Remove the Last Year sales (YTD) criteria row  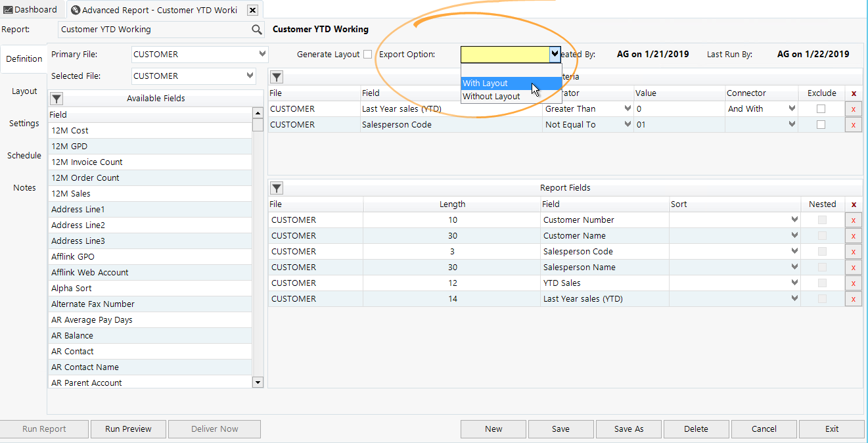(853, 108)
